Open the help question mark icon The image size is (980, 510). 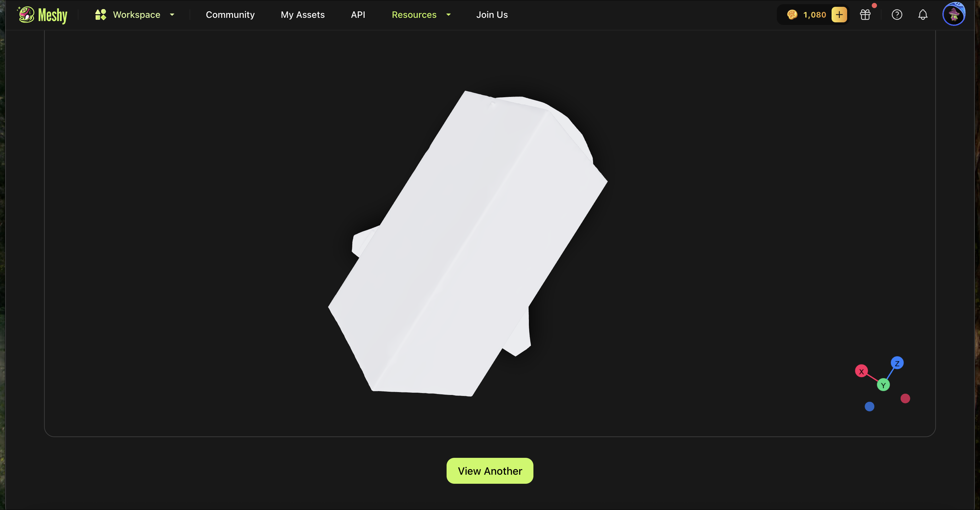(x=897, y=15)
